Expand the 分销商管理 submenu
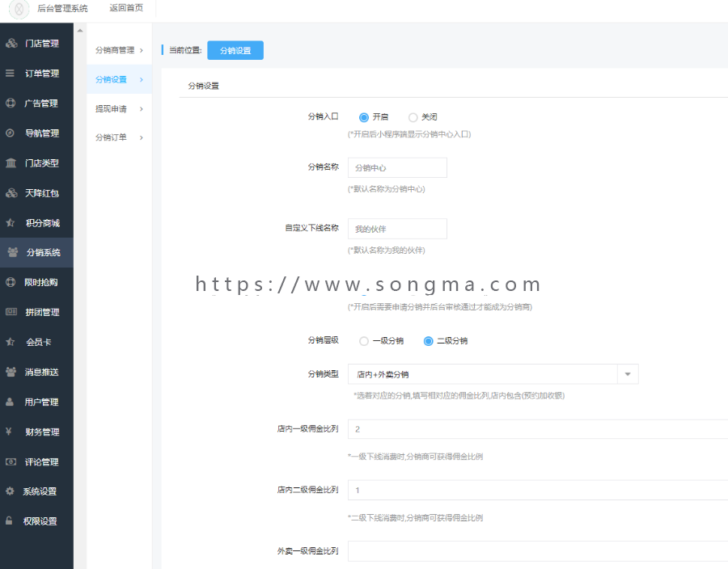 pyautogui.click(x=116, y=48)
